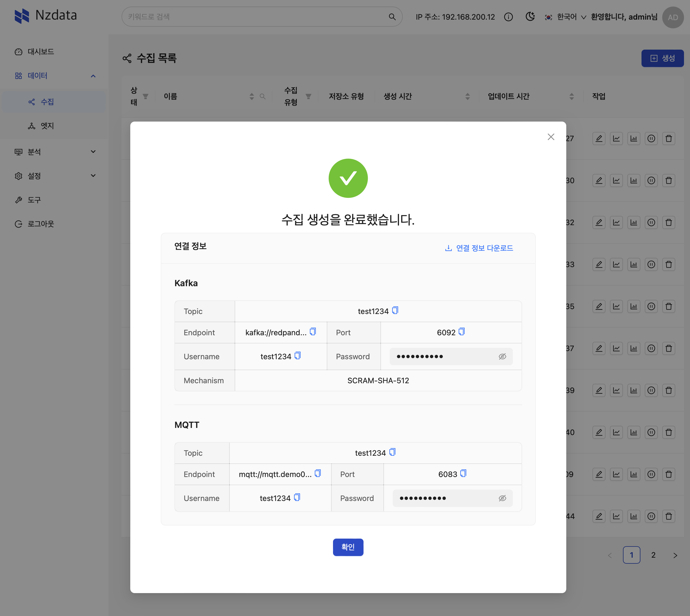
Task: Expand the 설정 sidebar section
Action: coord(54,176)
